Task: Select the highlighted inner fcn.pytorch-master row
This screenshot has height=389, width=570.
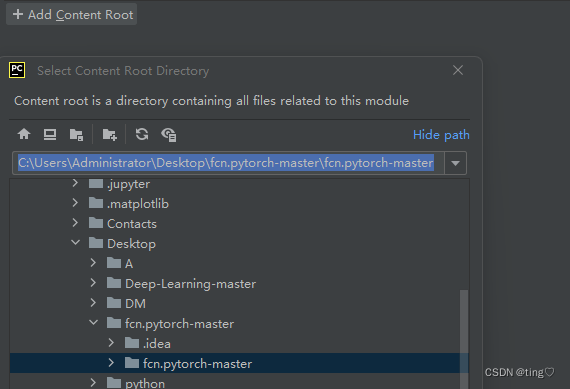Action: coord(239,363)
